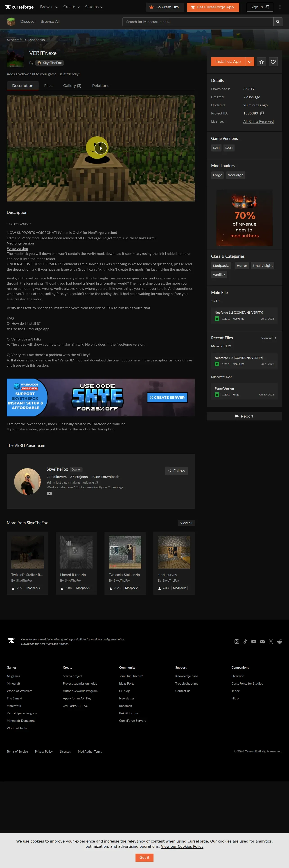Report this project
This screenshot has height=868, width=289.
(244, 416)
